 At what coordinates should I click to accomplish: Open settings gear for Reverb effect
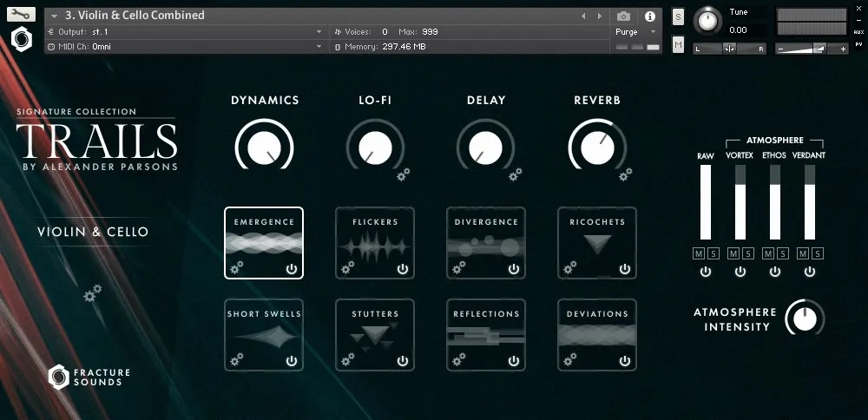(625, 175)
